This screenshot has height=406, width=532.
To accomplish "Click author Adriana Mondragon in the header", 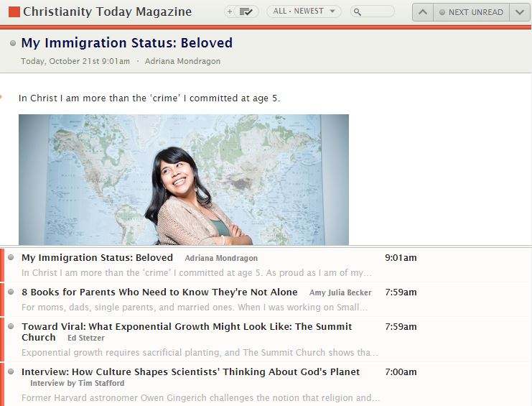I will pyautogui.click(x=182, y=61).
